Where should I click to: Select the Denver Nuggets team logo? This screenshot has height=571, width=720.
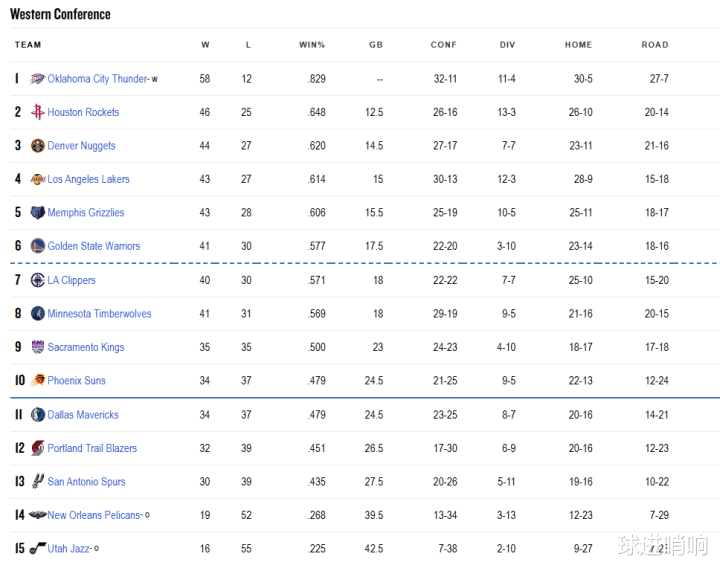[38, 146]
